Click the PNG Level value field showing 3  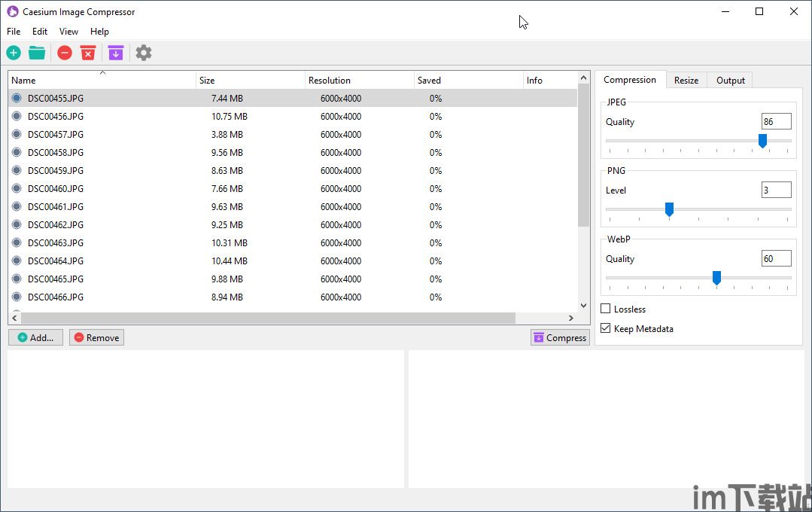point(776,190)
